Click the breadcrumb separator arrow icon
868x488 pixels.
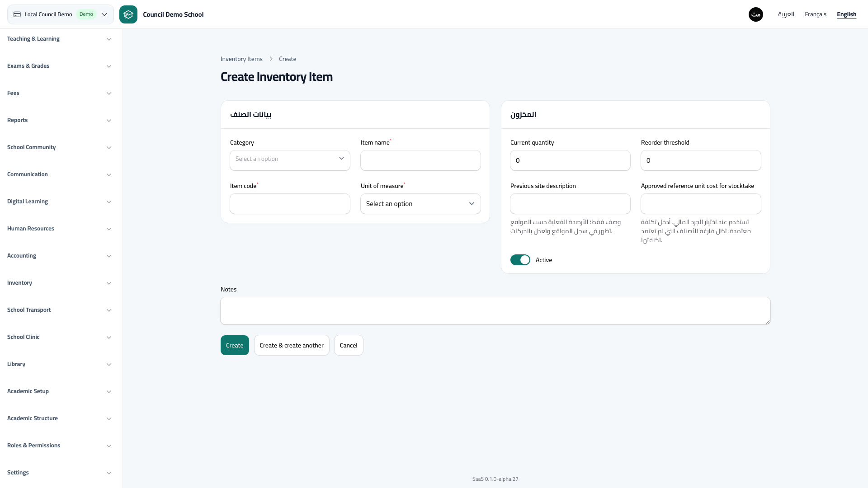[271, 59]
